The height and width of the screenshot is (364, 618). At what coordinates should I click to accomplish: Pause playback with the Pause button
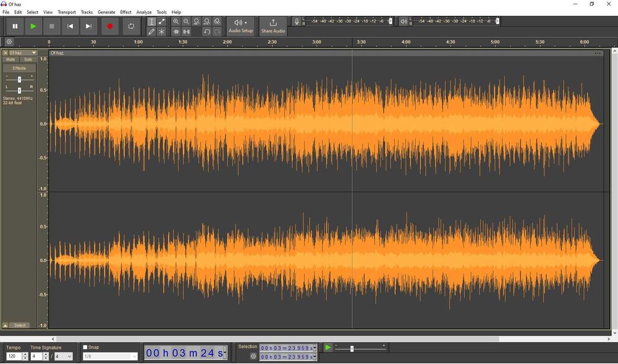point(15,27)
